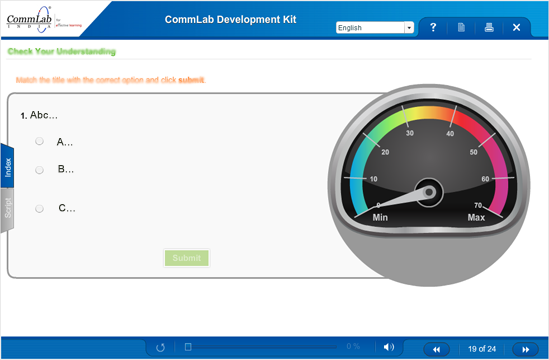
Task: Close the course with the X icon
Action: (516, 27)
